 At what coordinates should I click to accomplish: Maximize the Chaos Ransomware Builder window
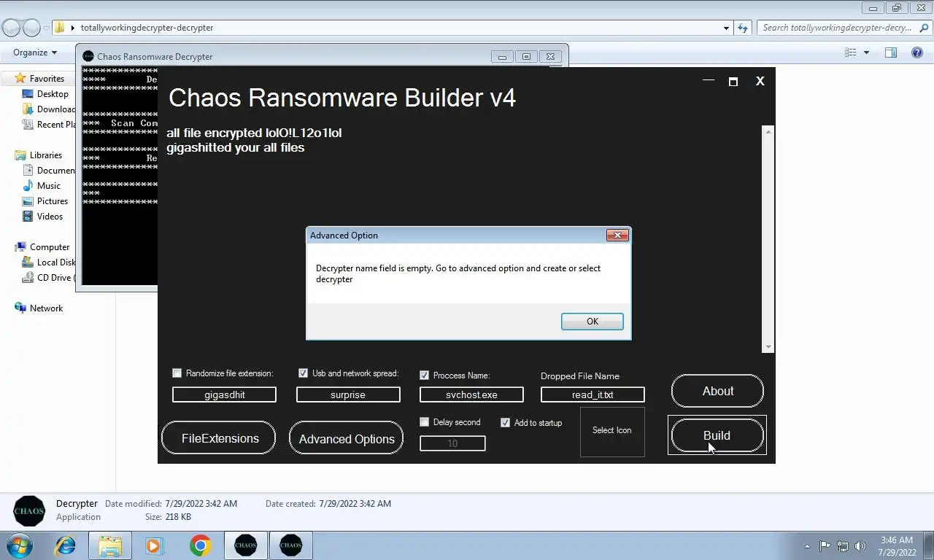coord(733,82)
